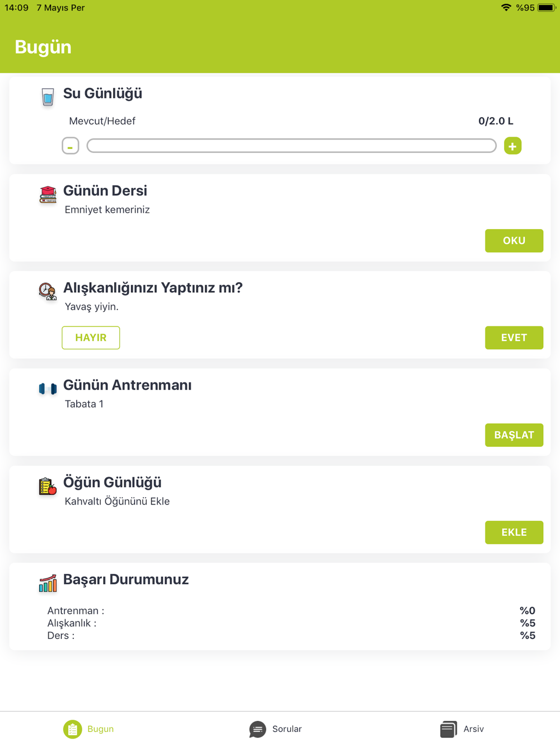The image size is (560, 747).
Task: Answer HAYIR for the habit question
Action: (91, 338)
